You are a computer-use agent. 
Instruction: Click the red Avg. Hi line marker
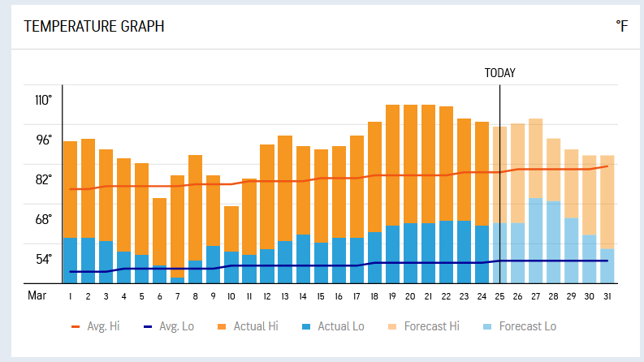(76, 327)
